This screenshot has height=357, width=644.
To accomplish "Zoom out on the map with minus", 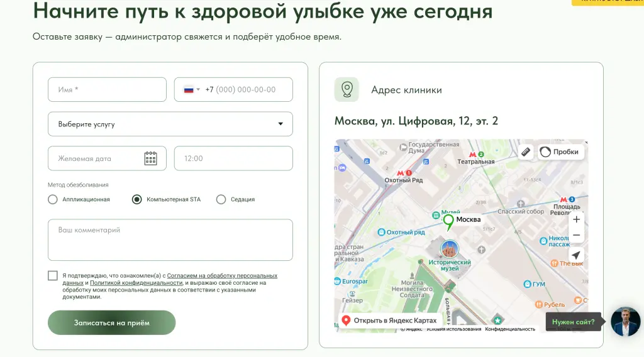I will tap(576, 236).
